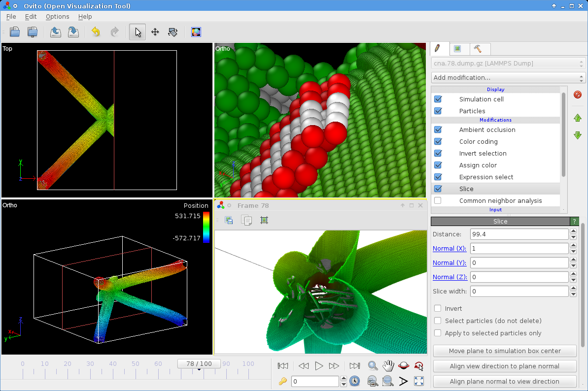Click the red Delete modifier icon
This screenshot has height=391, width=588.
point(578,95)
